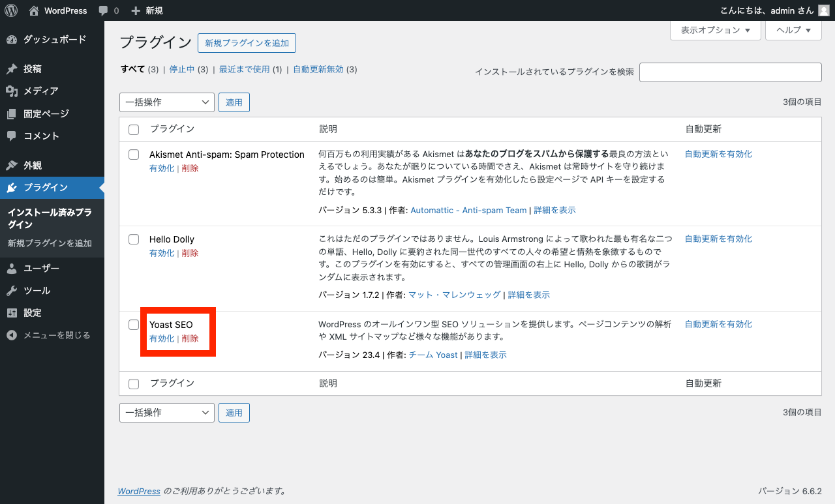The width and height of the screenshot is (835, 504).
Task: Check the select-all box in table header
Action: pyautogui.click(x=134, y=130)
